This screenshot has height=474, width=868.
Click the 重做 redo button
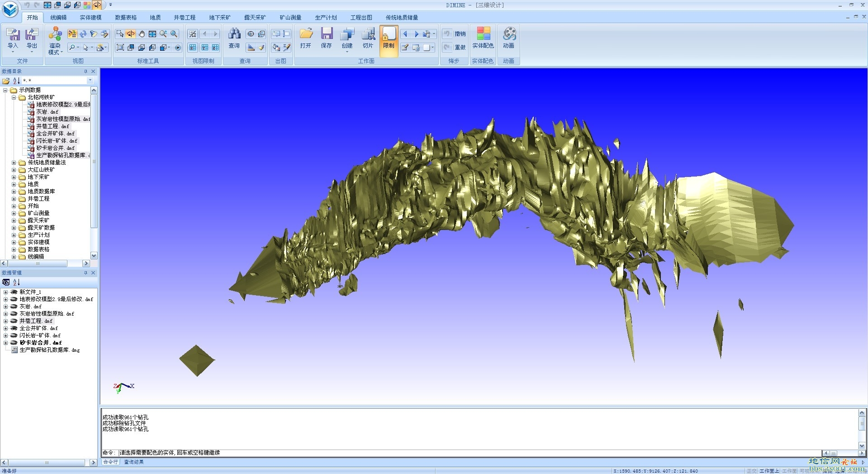tap(455, 48)
